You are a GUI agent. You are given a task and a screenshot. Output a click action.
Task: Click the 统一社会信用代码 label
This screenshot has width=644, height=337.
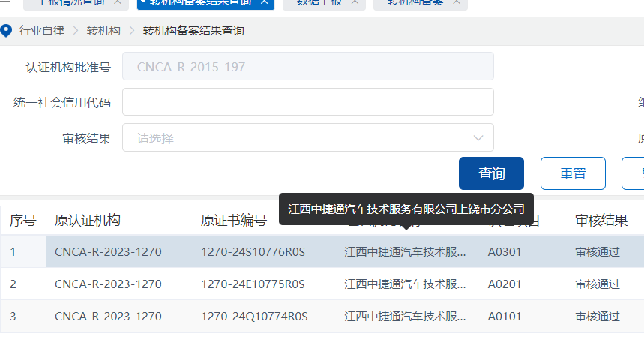(x=62, y=102)
